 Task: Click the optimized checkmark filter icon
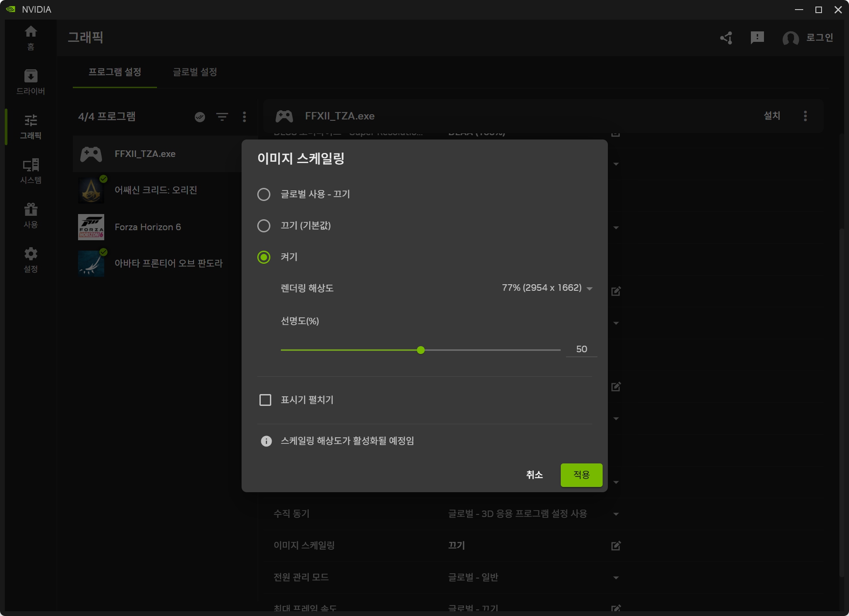[x=200, y=117]
